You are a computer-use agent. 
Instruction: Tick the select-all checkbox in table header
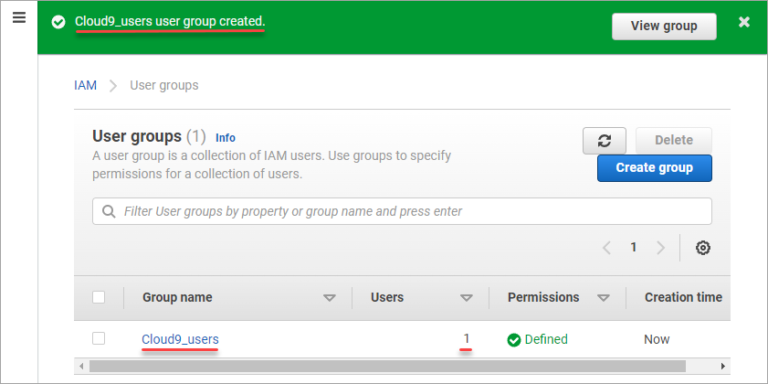[98, 297]
